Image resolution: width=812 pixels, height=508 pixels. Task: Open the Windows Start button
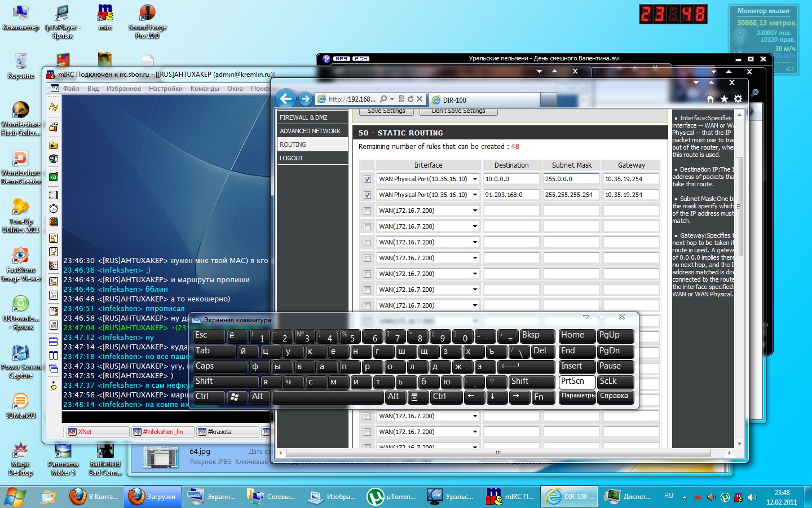(15, 497)
